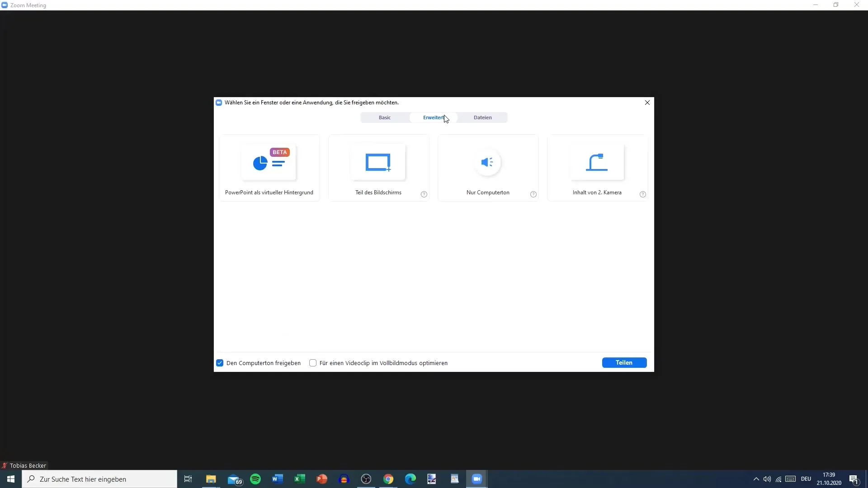Expand hidden system tray icons
The image size is (868, 488).
click(x=756, y=479)
